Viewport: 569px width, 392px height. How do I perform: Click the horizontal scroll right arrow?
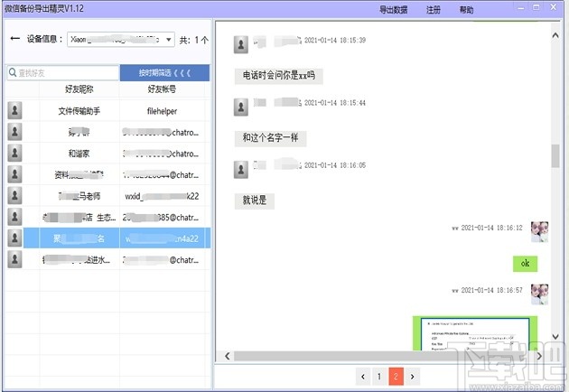pos(539,356)
